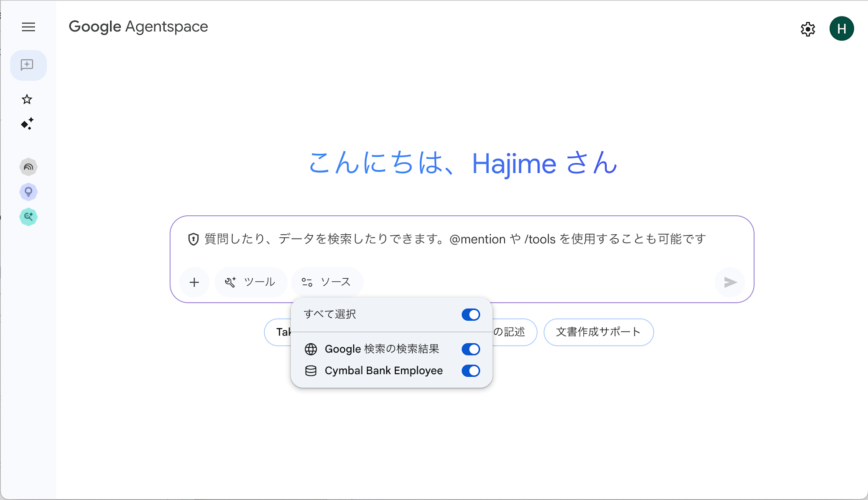Open the teal search agent icon
The width and height of the screenshot is (868, 500).
(28, 217)
